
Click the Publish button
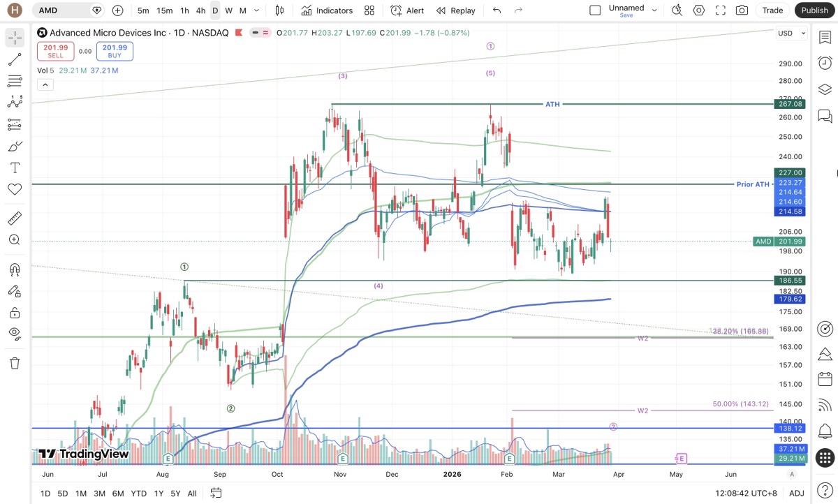(814, 10)
